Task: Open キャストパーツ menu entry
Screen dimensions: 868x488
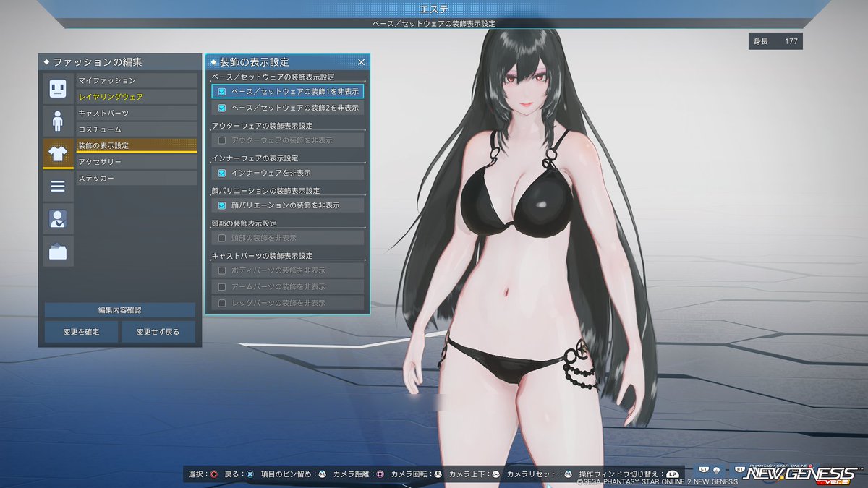Action: [x=136, y=113]
